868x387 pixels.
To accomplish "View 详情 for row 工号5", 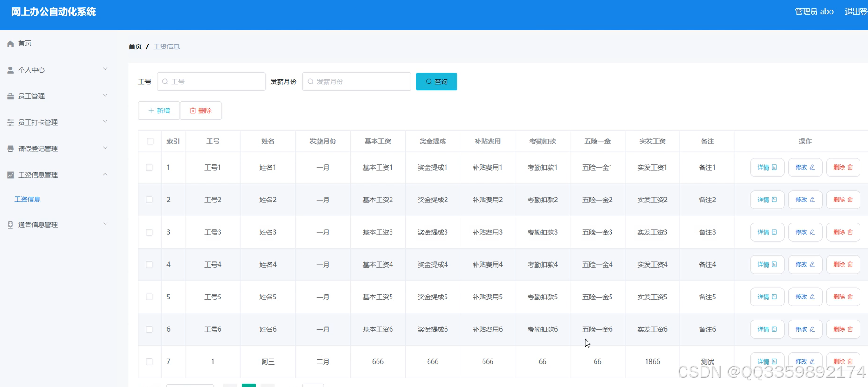I will click(767, 297).
